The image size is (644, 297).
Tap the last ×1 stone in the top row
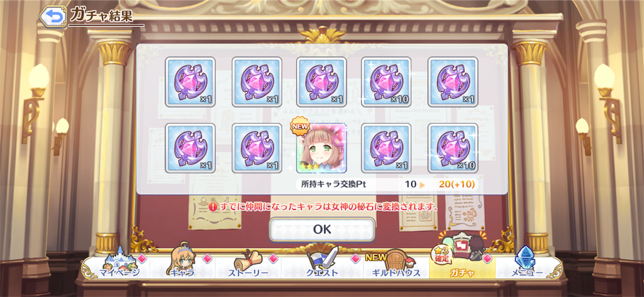(453, 82)
